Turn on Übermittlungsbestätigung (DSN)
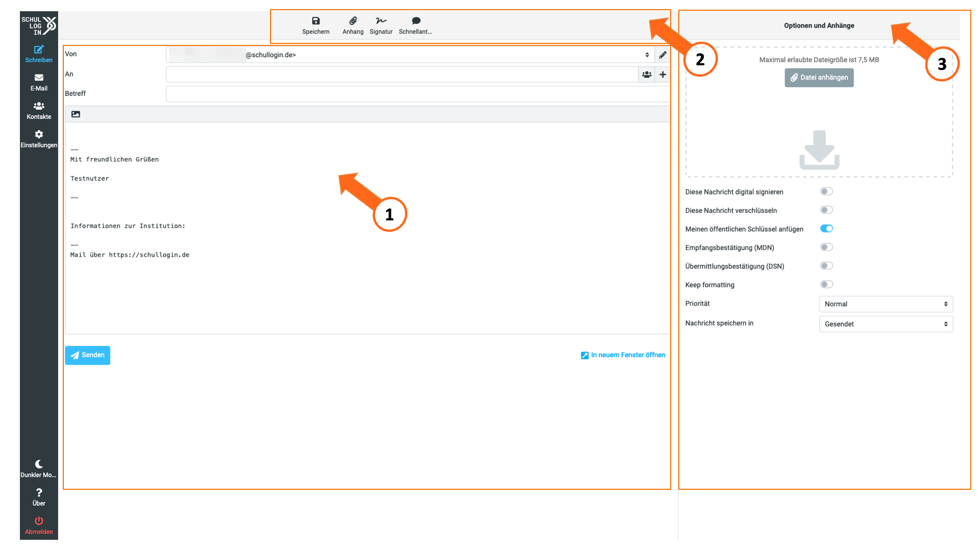Image resolution: width=980 pixels, height=551 pixels. (826, 266)
